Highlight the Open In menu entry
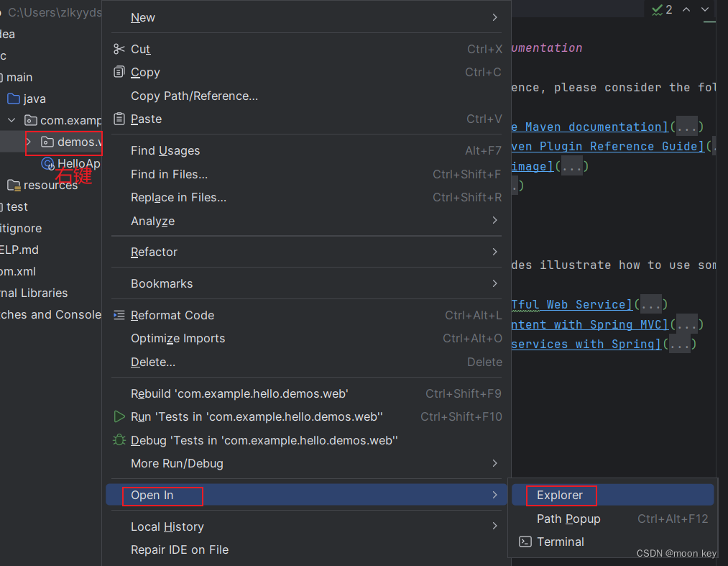Screen dimensions: 728x566 coord(306,495)
